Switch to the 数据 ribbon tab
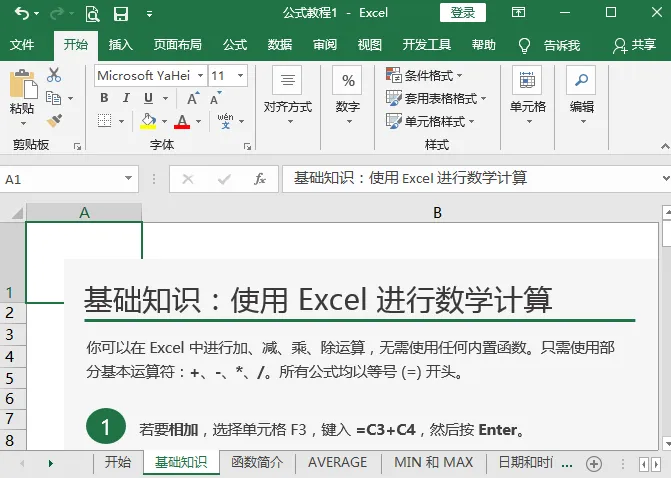Image resolution: width=671 pixels, height=478 pixels. (x=279, y=45)
